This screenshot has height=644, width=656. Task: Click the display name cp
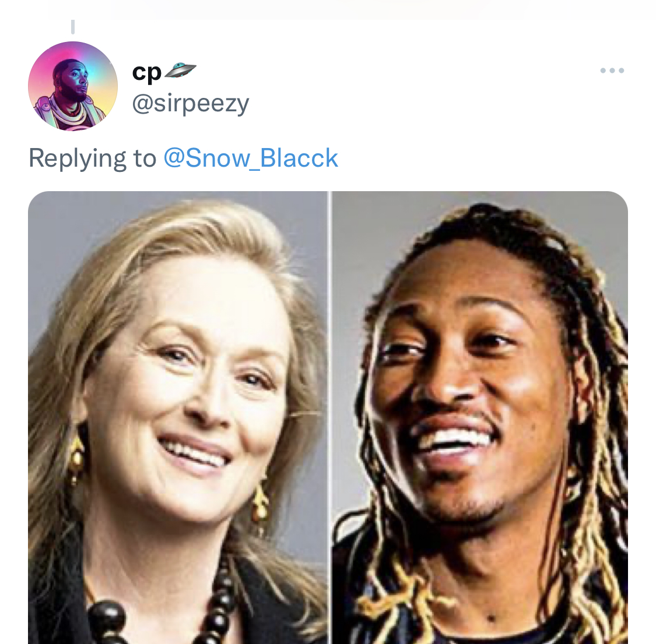point(146,72)
